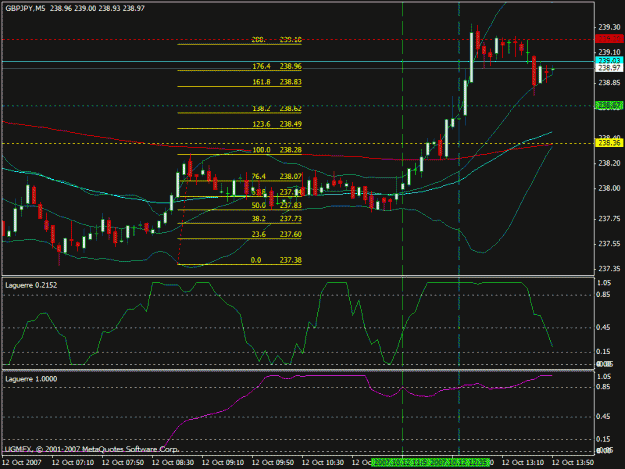The width and height of the screenshot is (625, 469).
Task: Select the Fibonacci 176.4 level label 238.96
Action: coord(291,66)
